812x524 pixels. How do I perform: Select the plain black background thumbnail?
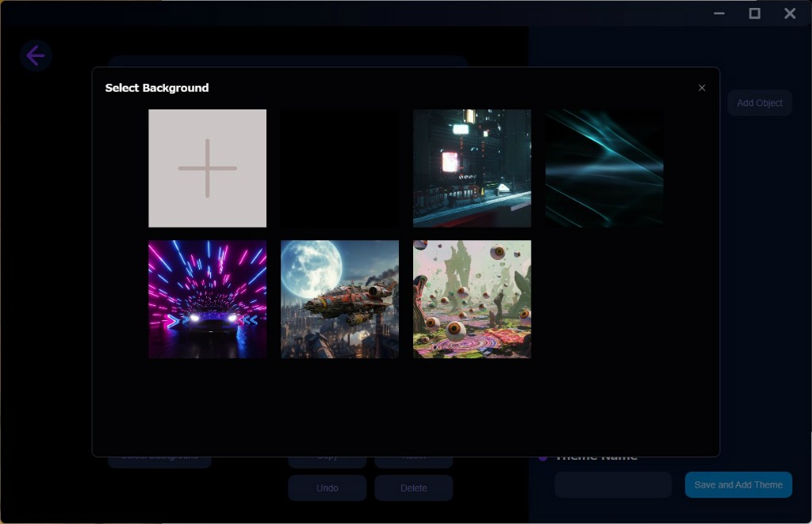coord(339,168)
